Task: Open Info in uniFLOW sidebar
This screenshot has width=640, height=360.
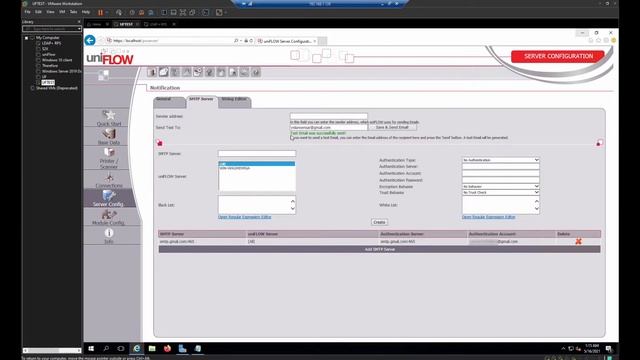Action: point(109,236)
